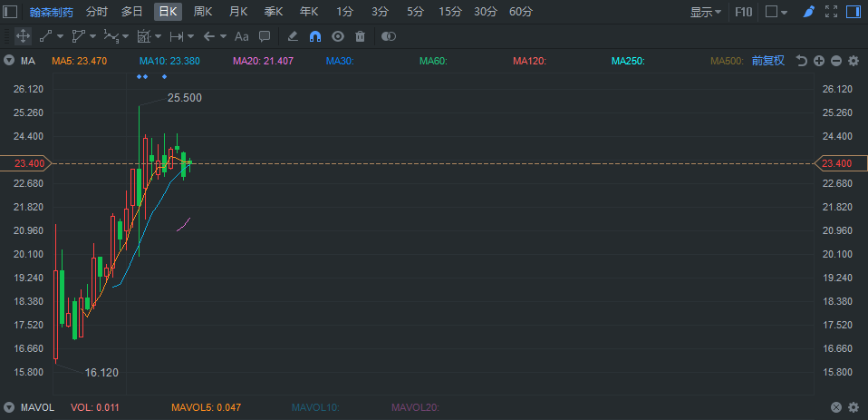This screenshot has width=868, height=420.
Task: Toggle the left sidebar panel icon
Action: coord(10,12)
